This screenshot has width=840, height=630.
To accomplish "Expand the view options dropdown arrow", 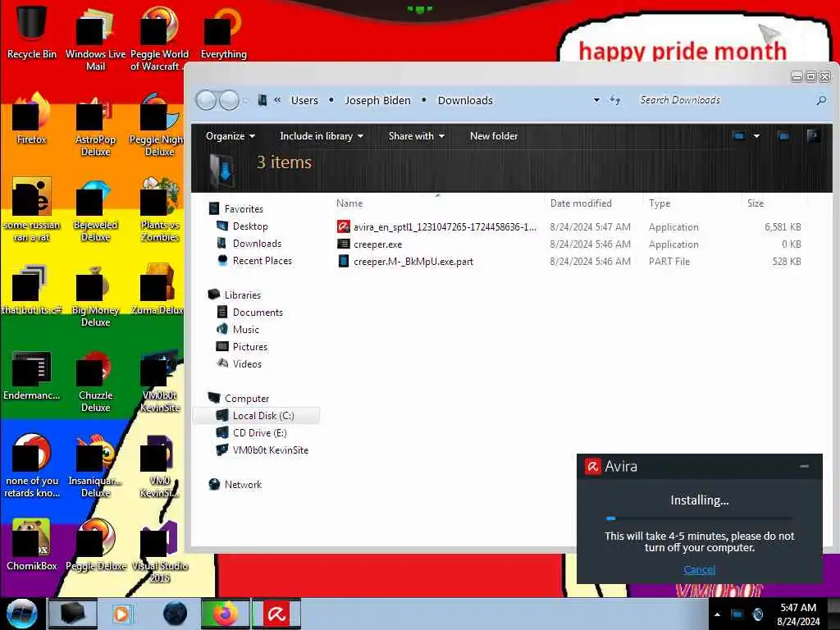I will click(x=756, y=136).
